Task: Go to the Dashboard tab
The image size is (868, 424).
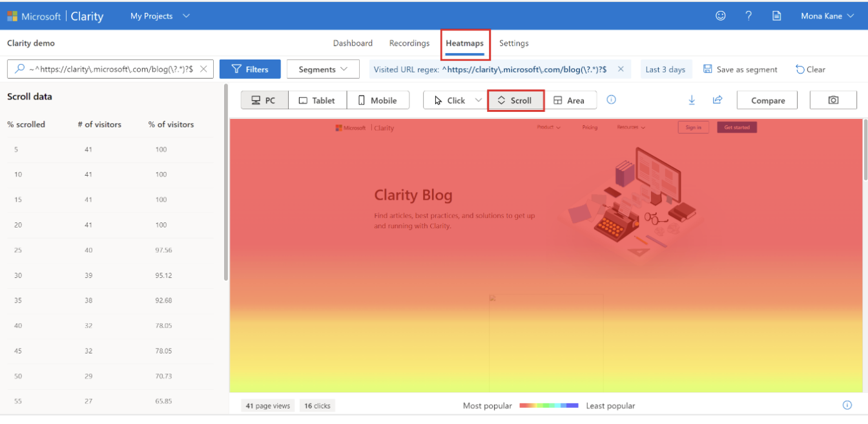Action: (x=353, y=43)
